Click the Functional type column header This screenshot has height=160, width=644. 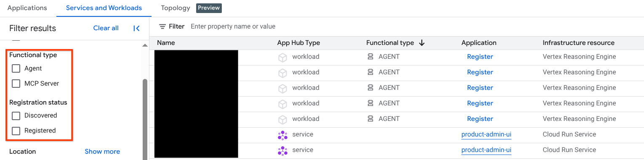390,43
